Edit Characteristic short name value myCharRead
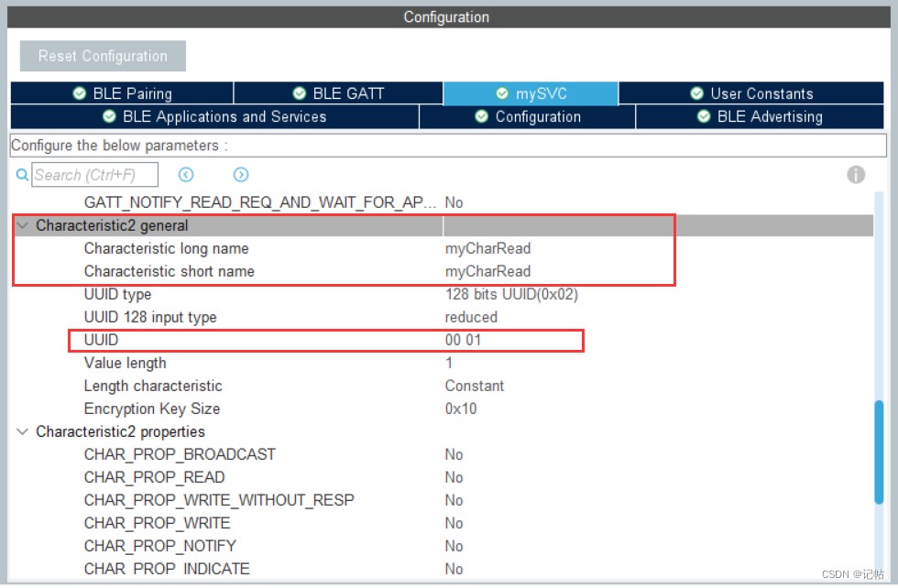The image size is (898, 588). (x=487, y=271)
